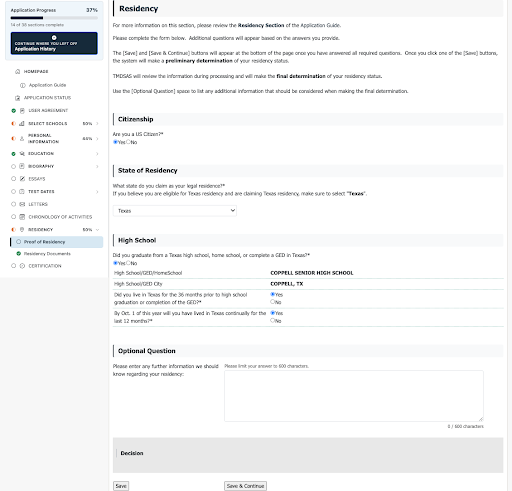Collapse the Residency section chevron
This screenshot has height=491, width=512.
click(x=97, y=230)
